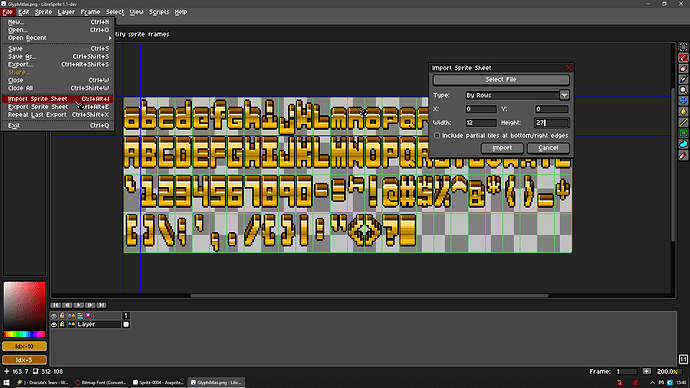This screenshot has width=690, height=388.
Task: Toggle continuous mode on Layer row
Action: (71, 324)
